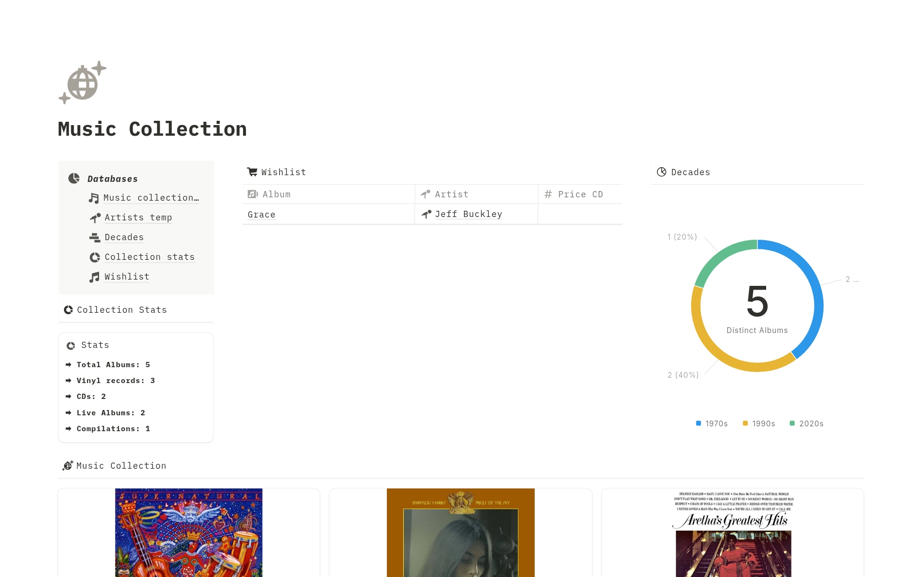Click the Price CD column header
The width and height of the screenshot is (924, 577).
click(580, 194)
